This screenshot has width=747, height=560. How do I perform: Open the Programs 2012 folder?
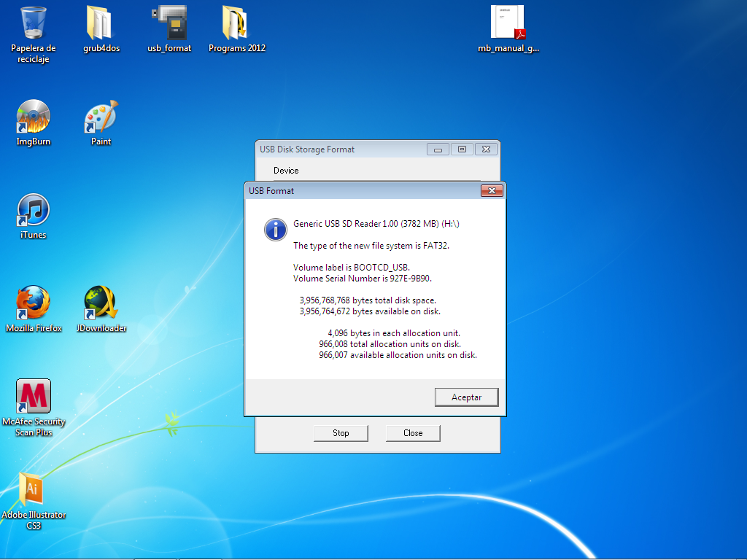click(x=237, y=24)
